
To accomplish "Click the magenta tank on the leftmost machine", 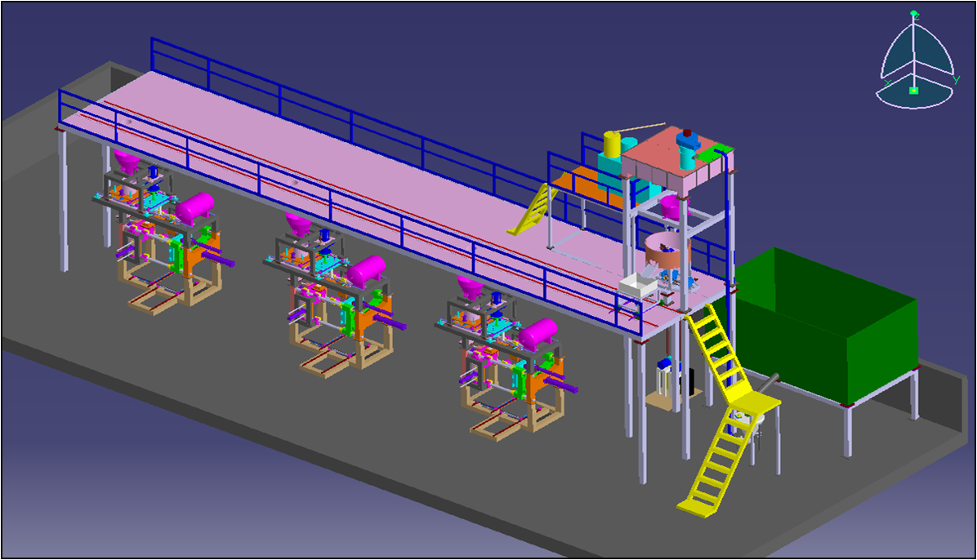I will click(194, 207).
